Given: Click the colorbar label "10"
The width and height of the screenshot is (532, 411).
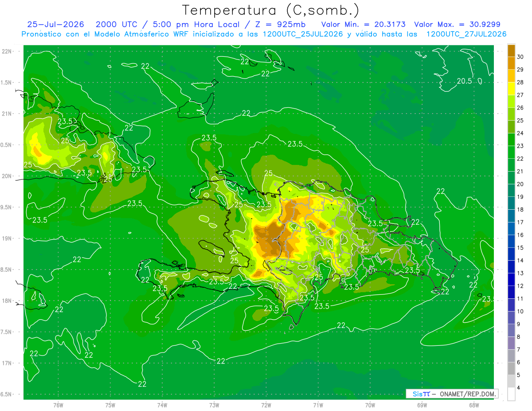Looking at the screenshot, I should coord(520,311).
